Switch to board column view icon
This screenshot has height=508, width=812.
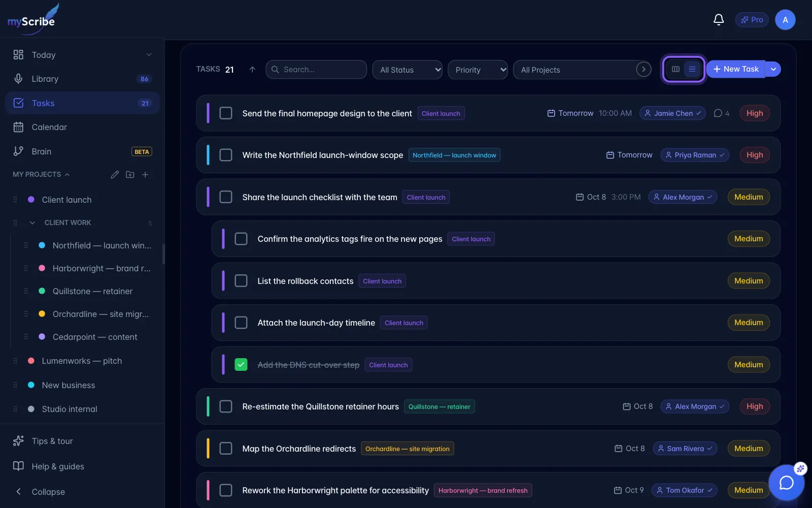pyautogui.click(x=675, y=69)
